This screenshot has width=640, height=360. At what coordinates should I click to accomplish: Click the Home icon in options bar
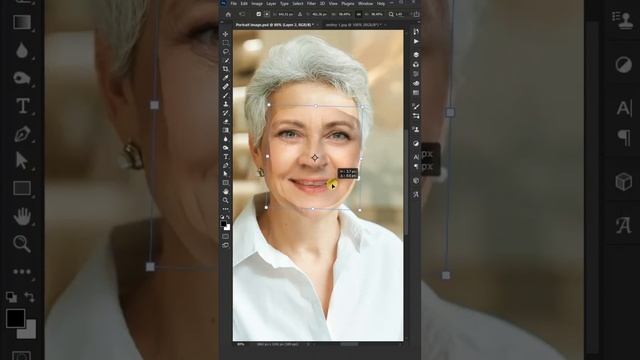228,14
